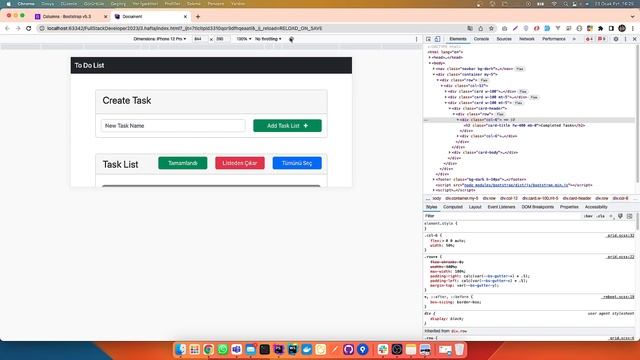
Task: Toggle the device toolbar in DevTools
Action: pos(437,39)
